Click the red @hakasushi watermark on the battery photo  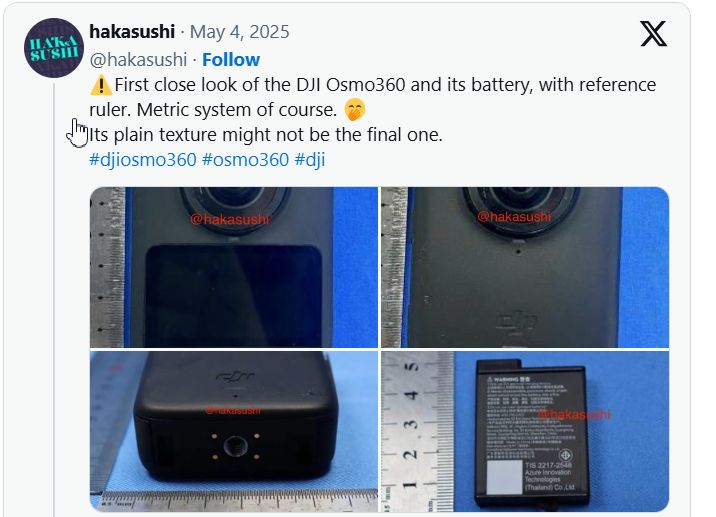[574, 414]
